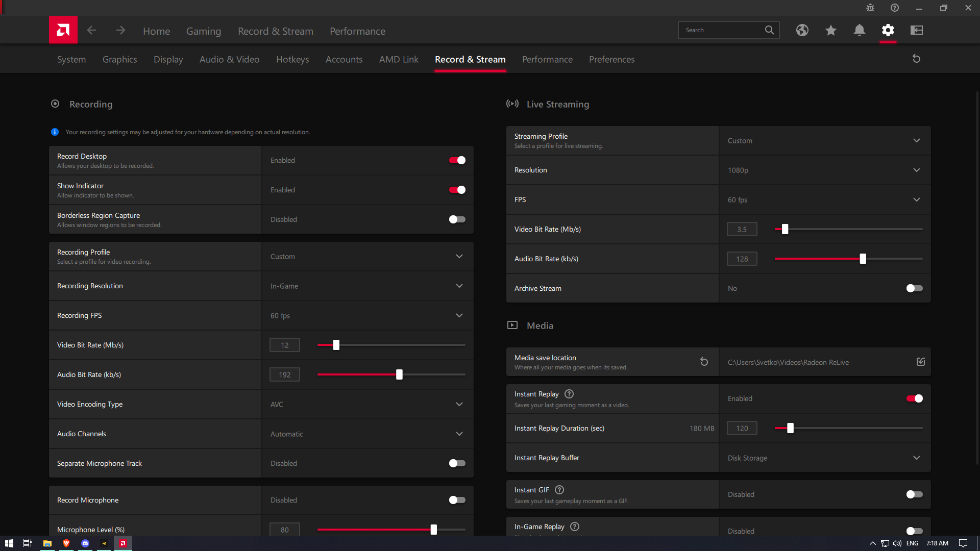The image size is (980, 551).
Task: Open system volume tray icon
Action: (897, 543)
